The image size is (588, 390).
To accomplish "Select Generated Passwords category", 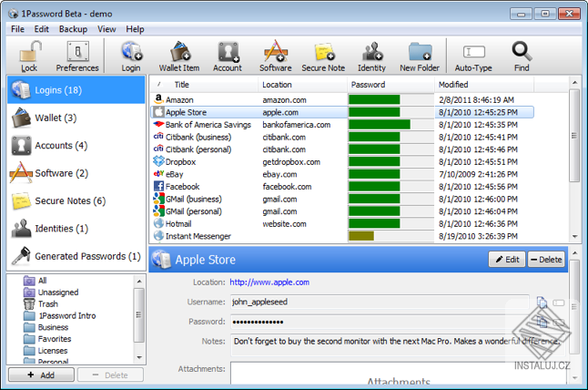I will click(76, 256).
